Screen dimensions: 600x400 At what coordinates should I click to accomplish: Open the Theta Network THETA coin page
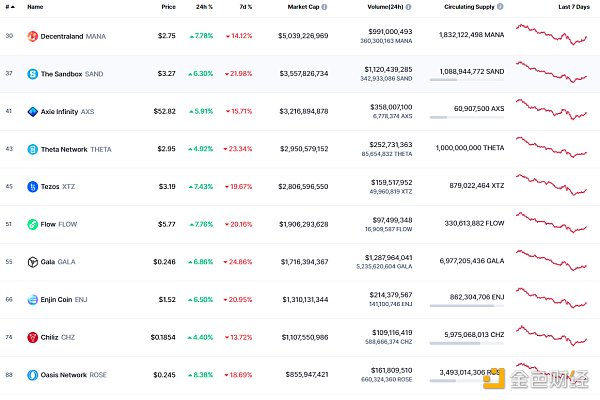point(76,149)
